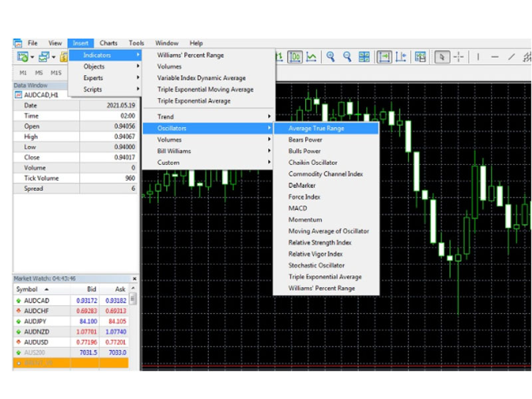This screenshot has height=399, width=532.
Task: Expand the Bill Williams submenu
Action: pos(207,151)
